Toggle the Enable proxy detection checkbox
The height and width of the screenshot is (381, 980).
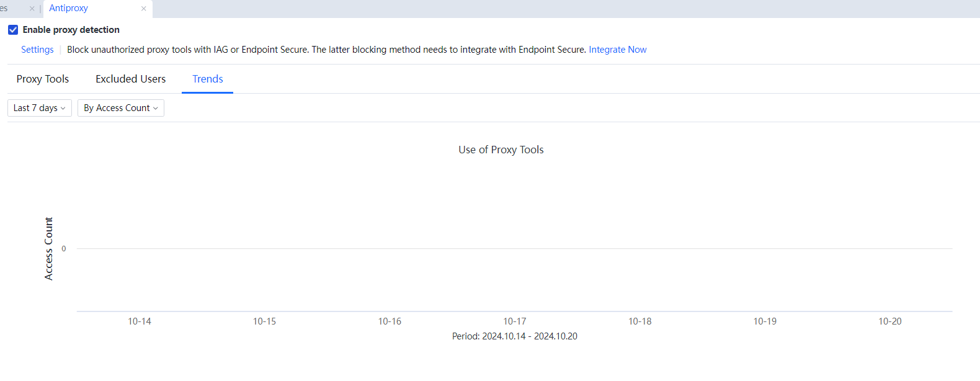pos(13,30)
